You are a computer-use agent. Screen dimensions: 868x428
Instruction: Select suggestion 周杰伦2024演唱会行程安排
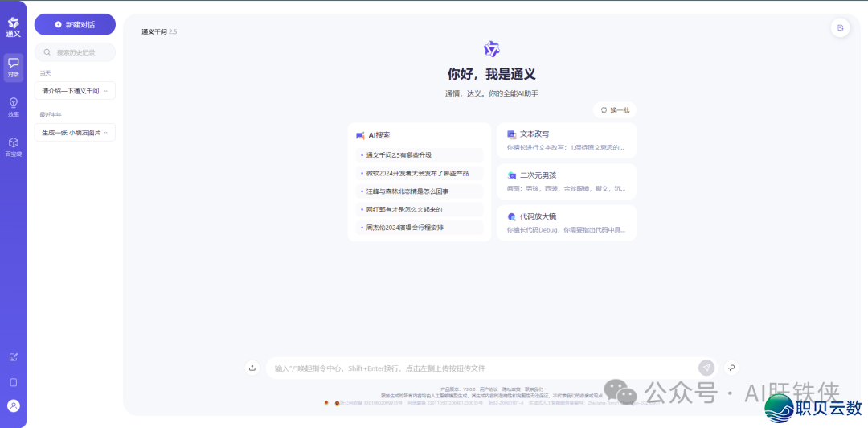pyautogui.click(x=419, y=228)
